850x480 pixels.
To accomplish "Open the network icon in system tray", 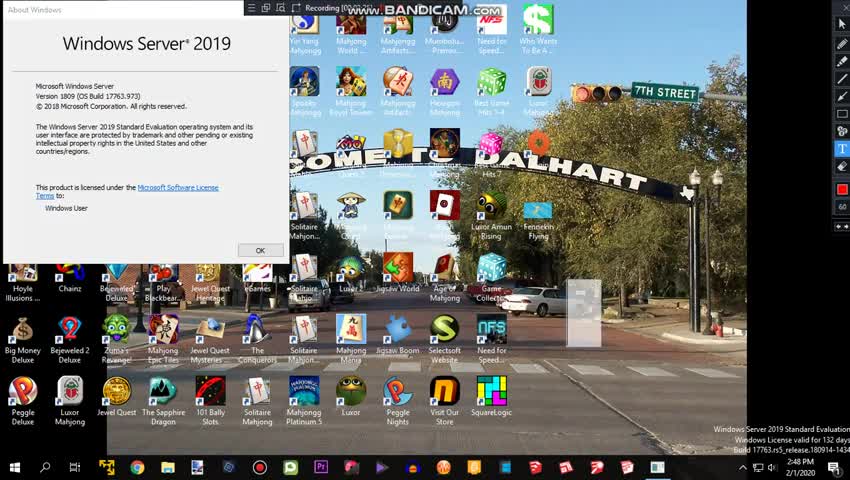I will pyautogui.click(x=758, y=468).
